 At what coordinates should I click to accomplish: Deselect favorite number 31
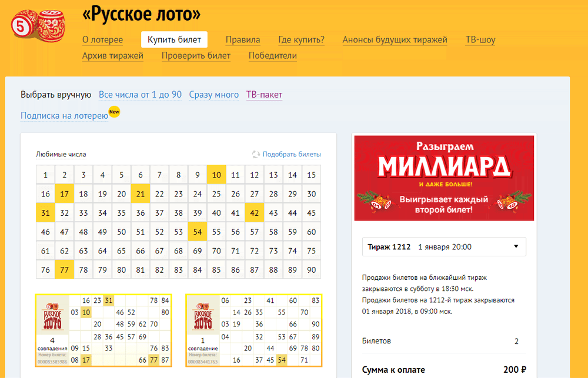(x=45, y=213)
